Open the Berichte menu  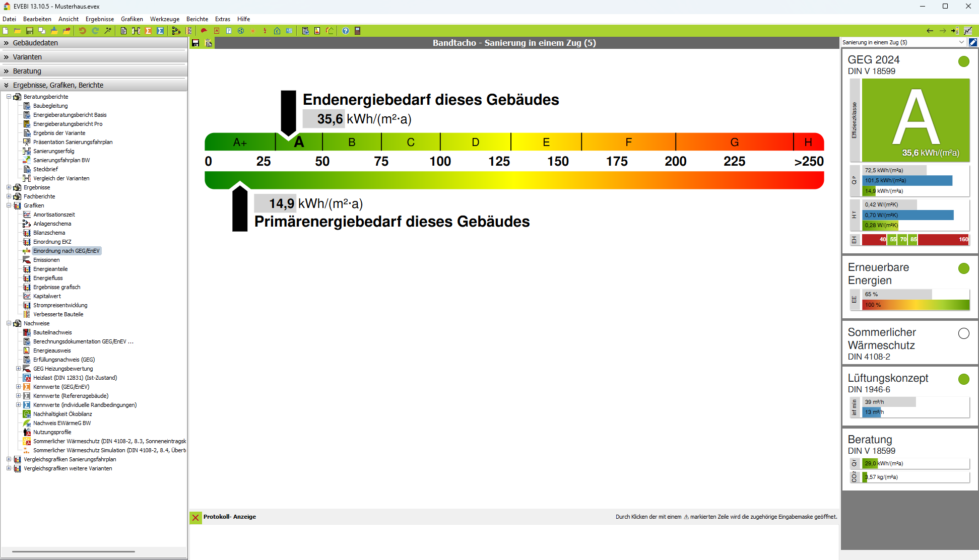[197, 19]
